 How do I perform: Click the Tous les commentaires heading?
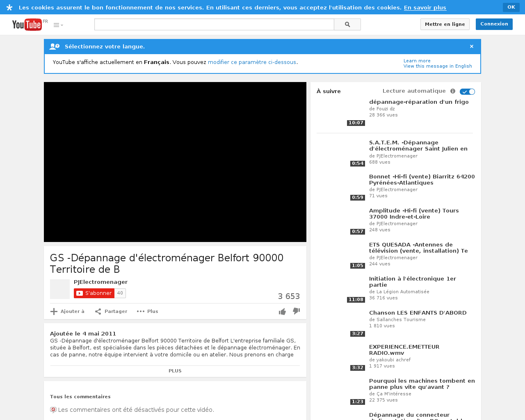[x=80, y=397]
